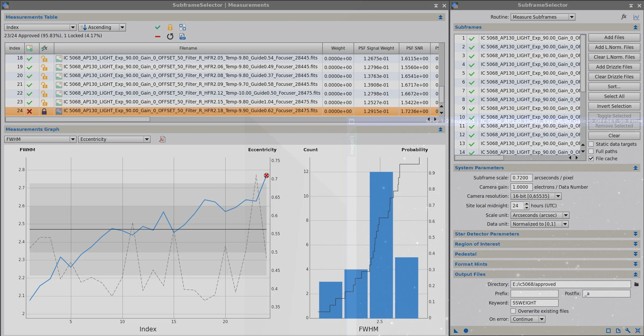Click the Add Files button
Viewport: 644px width, 336px height.
click(614, 37)
